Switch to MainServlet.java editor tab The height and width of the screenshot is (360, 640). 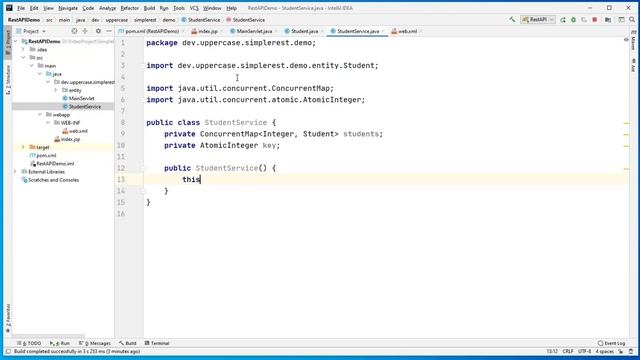click(x=254, y=31)
